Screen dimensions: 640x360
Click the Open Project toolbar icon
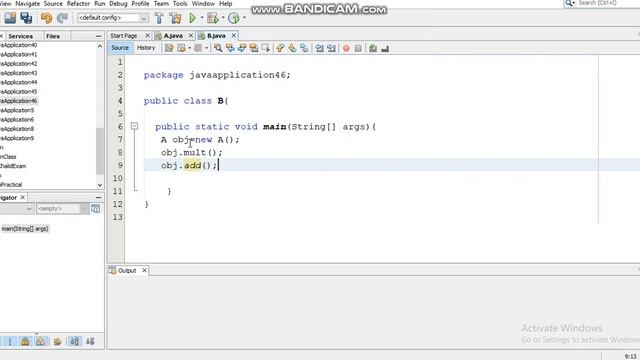pyautogui.click(x=10, y=18)
